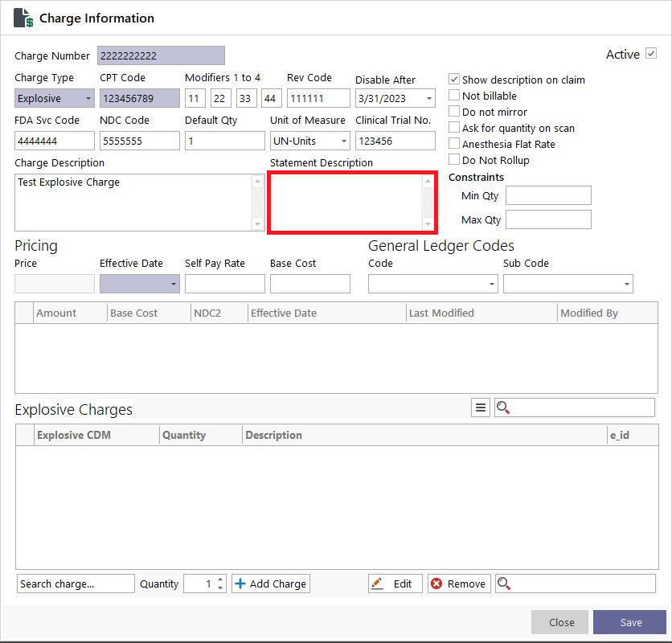Click the Search charge... input box

click(76, 584)
